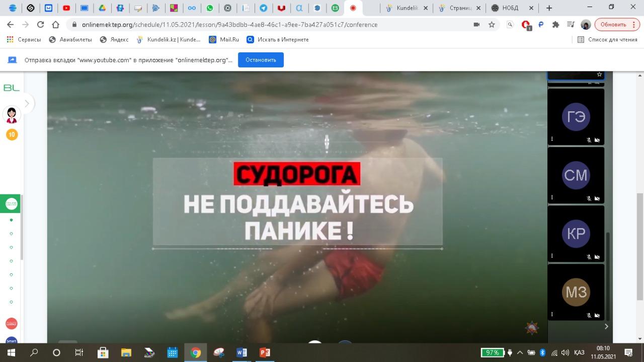Open the Extensions puzzle icon
Image resolution: width=644 pixels, height=362 pixels.
[x=555, y=24]
